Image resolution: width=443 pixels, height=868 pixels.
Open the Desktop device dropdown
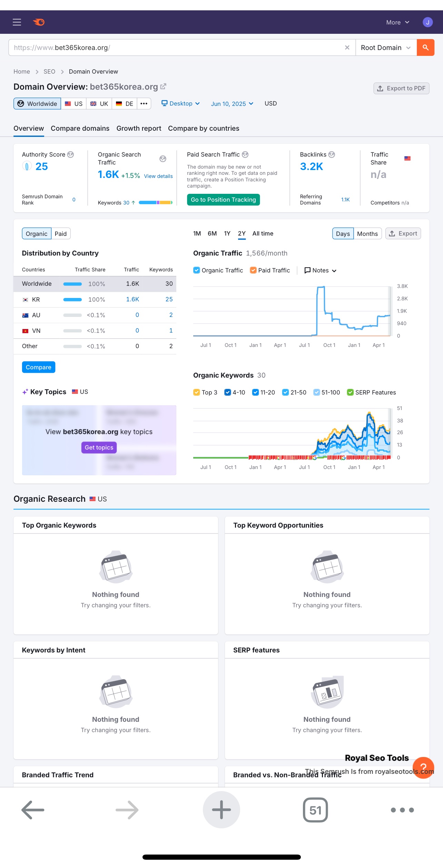click(181, 103)
